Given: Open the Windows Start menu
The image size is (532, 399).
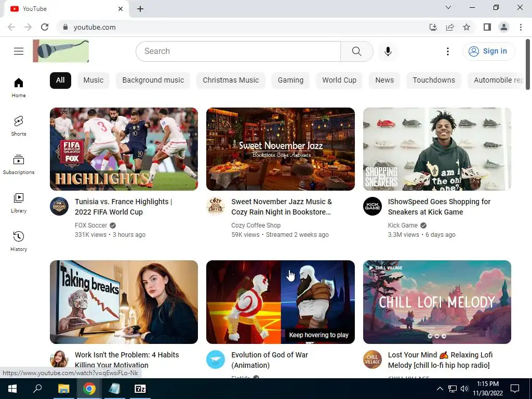Looking at the screenshot, I should (12, 389).
